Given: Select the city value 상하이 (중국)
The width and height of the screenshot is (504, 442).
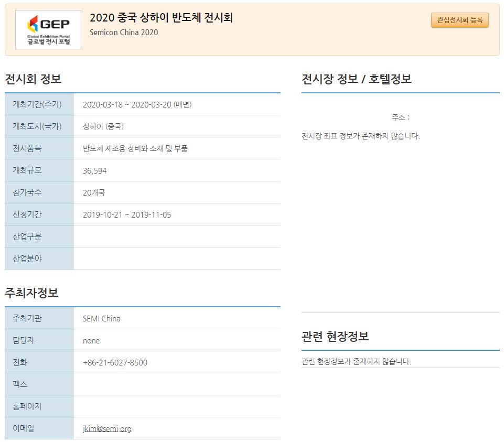Looking at the screenshot, I should tap(103, 126).
